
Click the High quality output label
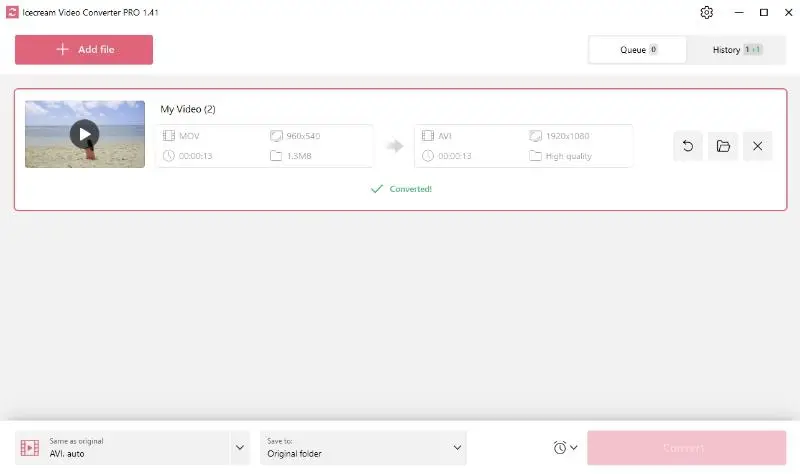tap(568, 156)
